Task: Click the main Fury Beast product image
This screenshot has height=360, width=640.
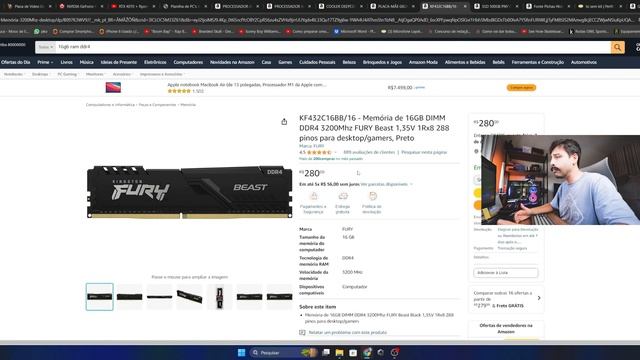Action: tap(190, 192)
